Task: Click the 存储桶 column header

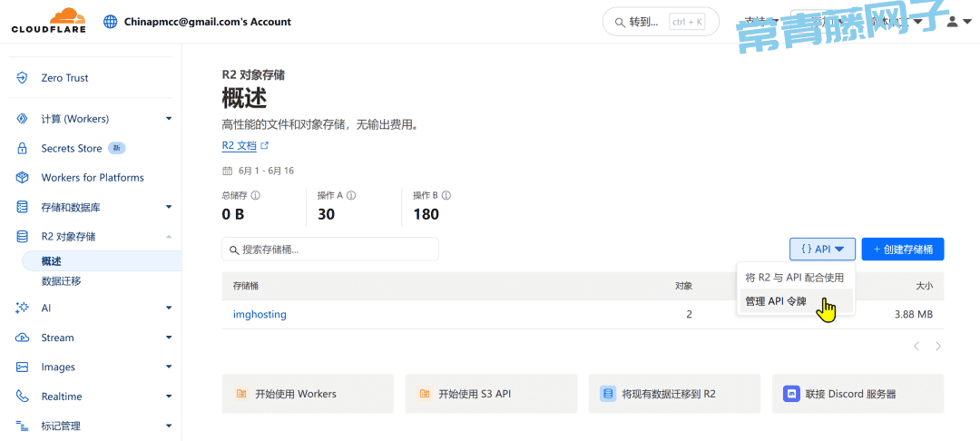Action: pyautogui.click(x=246, y=286)
